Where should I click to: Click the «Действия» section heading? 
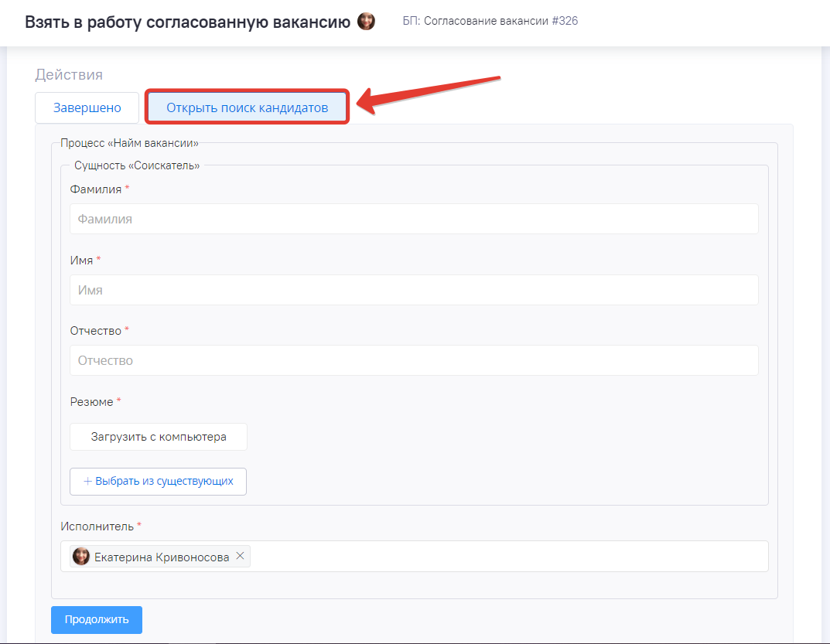[x=69, y=75]
